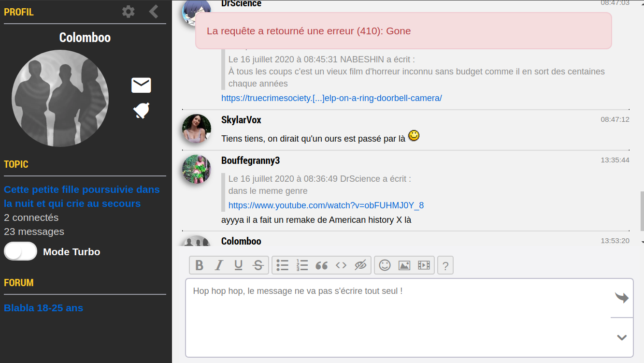Apply bold formatting
644x363 pixels.
point(199,265)
